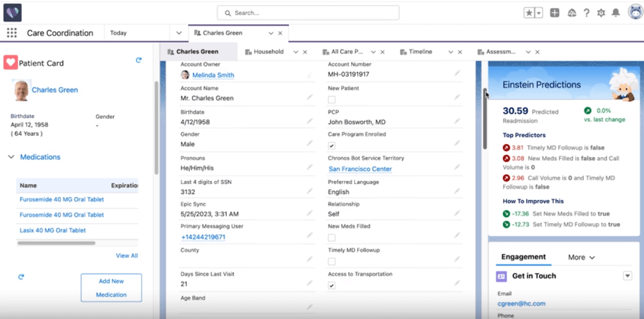Uncheck the Care Program Enrolled checkbox

332,146
